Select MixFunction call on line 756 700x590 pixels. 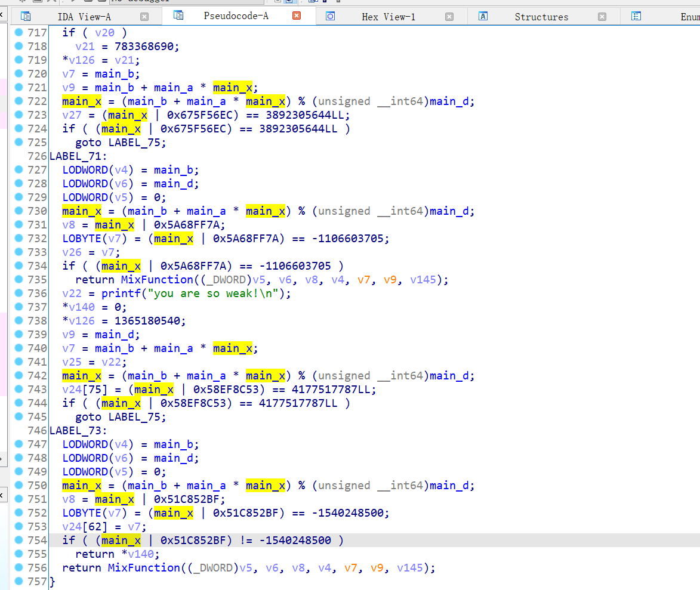(x=144, y=568)
